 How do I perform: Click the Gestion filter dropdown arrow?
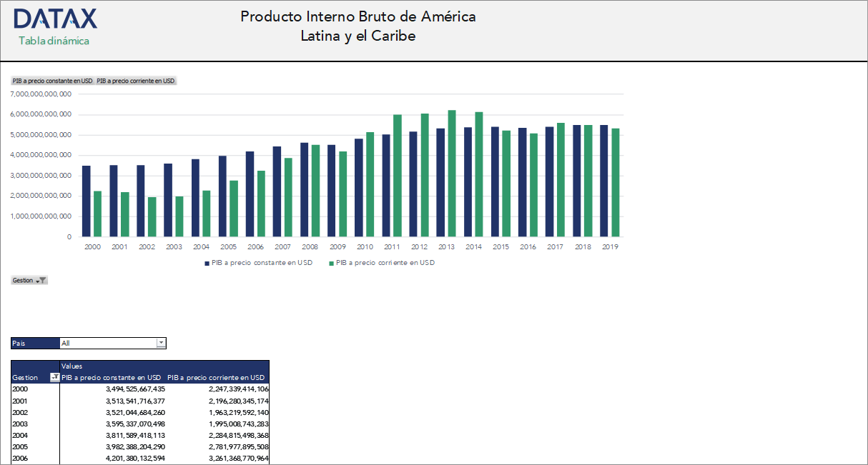coord(36,280)
